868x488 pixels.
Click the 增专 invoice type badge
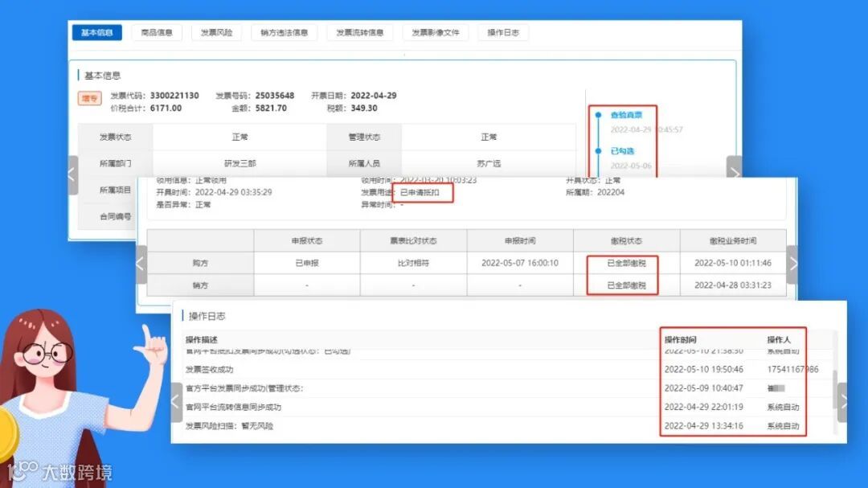click(x=90, y=99)
